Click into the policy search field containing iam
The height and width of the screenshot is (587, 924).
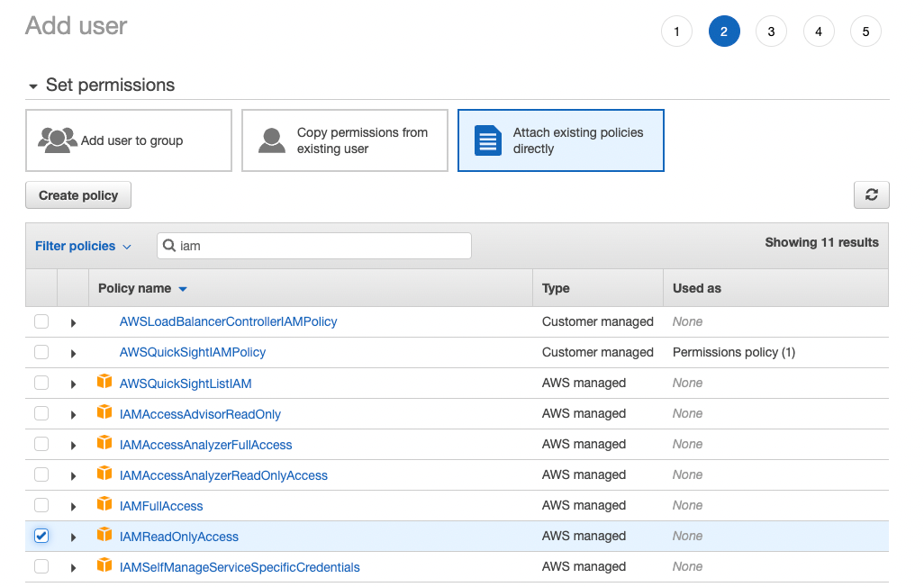tap(314, 245)
